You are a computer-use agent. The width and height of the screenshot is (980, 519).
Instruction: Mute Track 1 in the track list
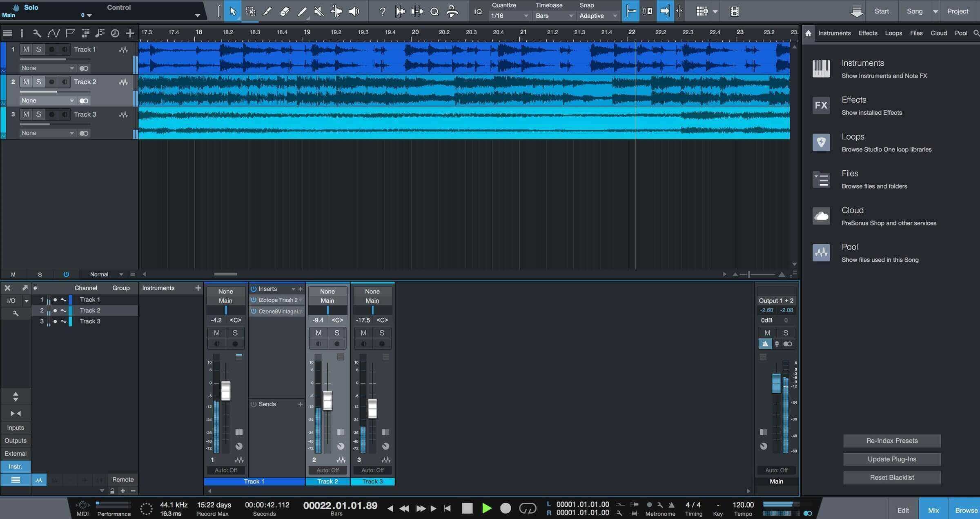pyautogui.click(x=26, y=49)
